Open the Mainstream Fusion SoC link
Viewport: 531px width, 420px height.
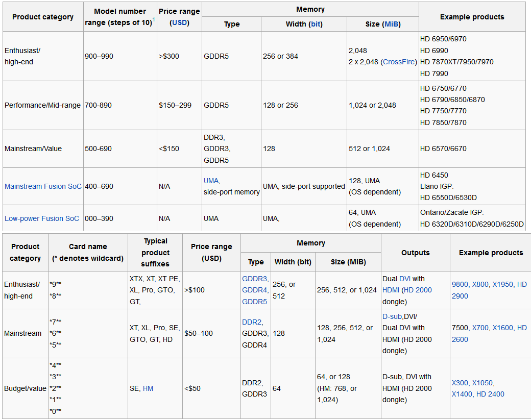[x=43, y=186]
